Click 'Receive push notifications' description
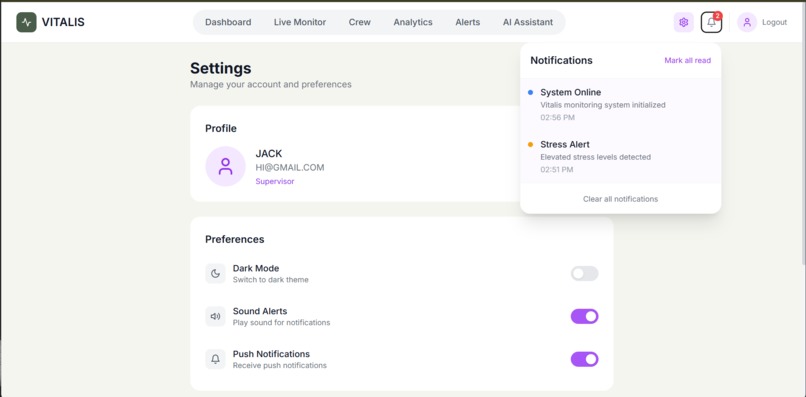Image resolution: width=806 pixels, height=397 pixels. coord(280,366)
